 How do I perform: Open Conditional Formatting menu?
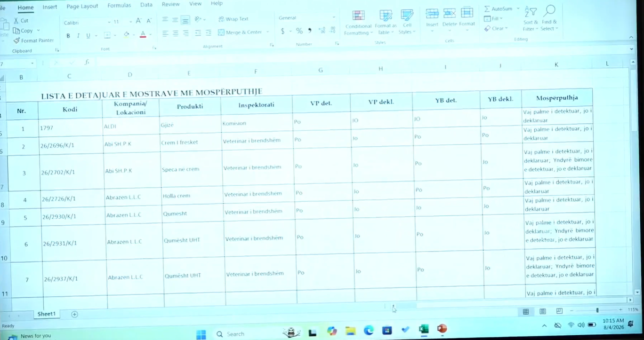point(358,23)
